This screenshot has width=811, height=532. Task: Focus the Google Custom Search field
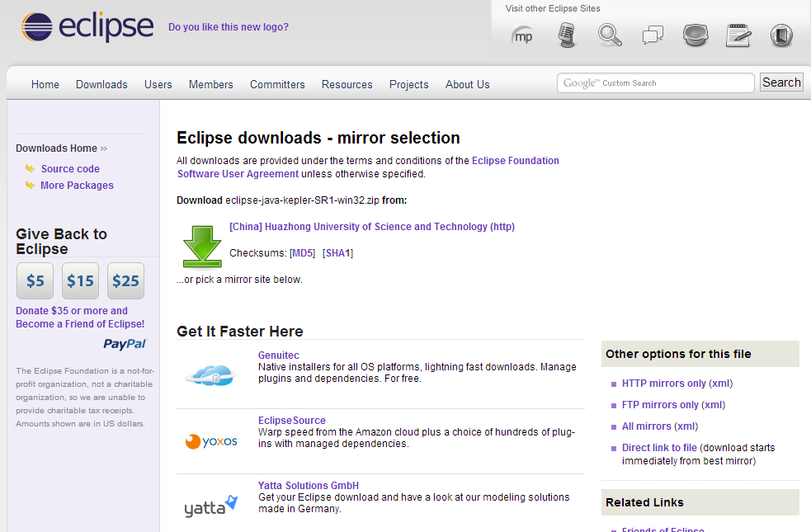tap(655, 82)
